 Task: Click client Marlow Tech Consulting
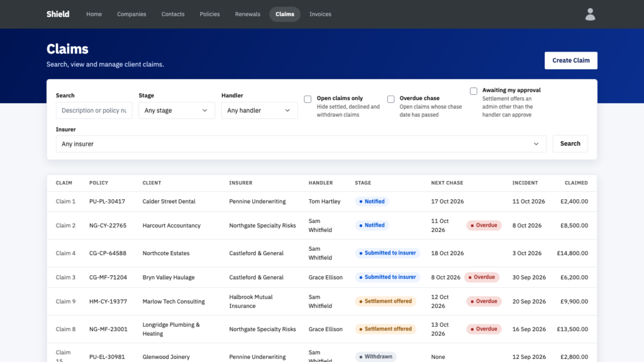click(x=174, y=301)
